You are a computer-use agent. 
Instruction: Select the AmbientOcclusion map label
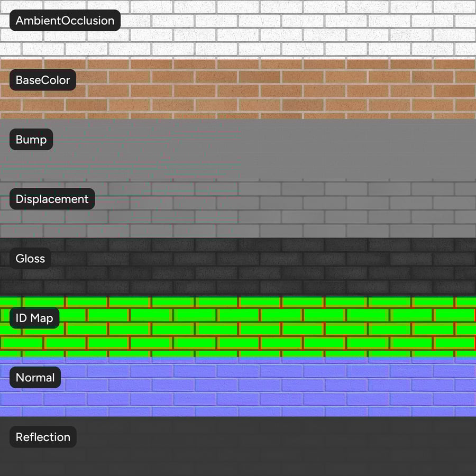point(65,21)
